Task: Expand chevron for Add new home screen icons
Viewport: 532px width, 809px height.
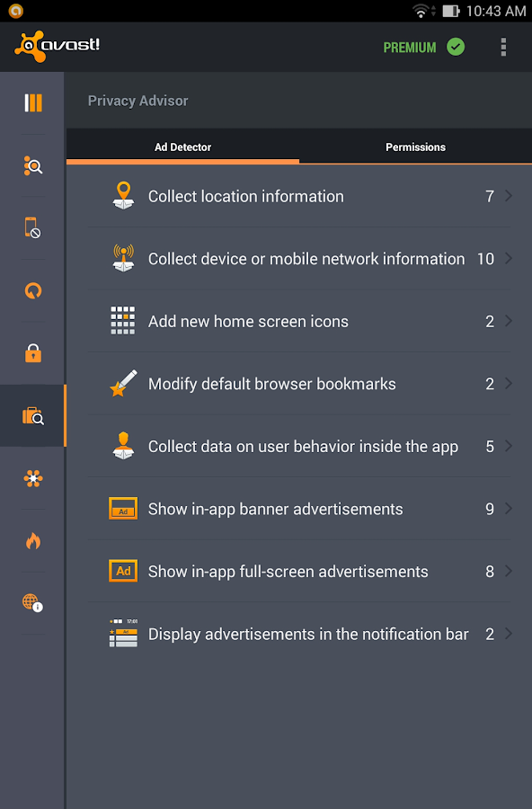Action: click(509, 321)
